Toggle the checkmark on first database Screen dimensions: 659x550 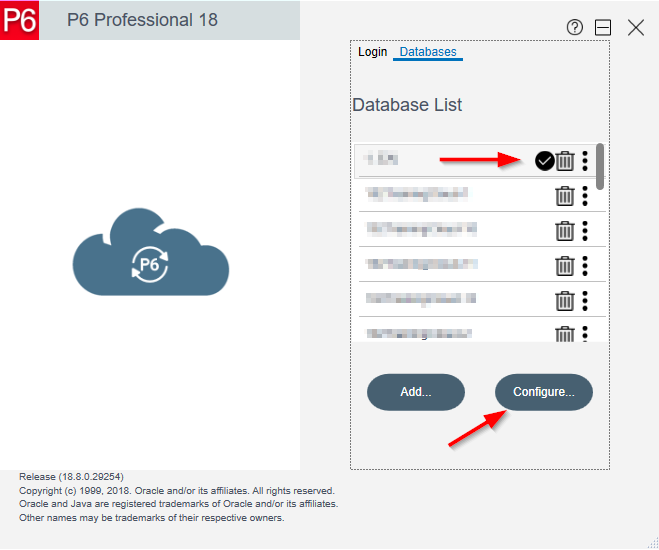[x=544, y=161]
